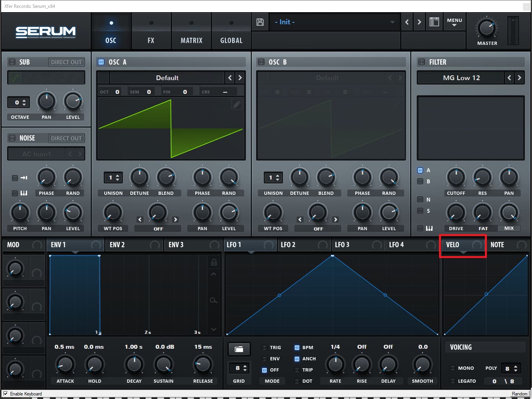Switch to the MATRIX tab
532x399 pixels.
191,31
